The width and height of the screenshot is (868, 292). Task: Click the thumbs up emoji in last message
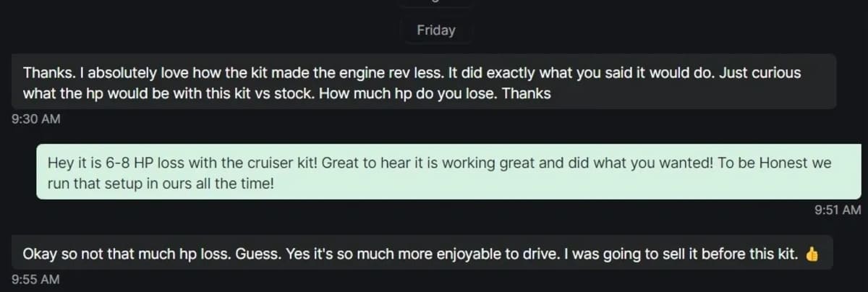pos(811,254)
